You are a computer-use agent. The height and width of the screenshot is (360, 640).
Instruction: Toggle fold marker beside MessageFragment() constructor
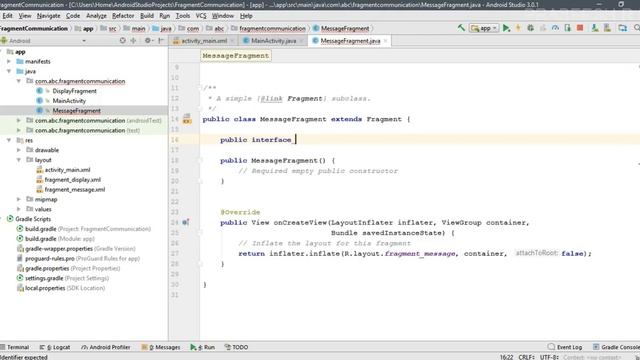(x=201, y=160)
